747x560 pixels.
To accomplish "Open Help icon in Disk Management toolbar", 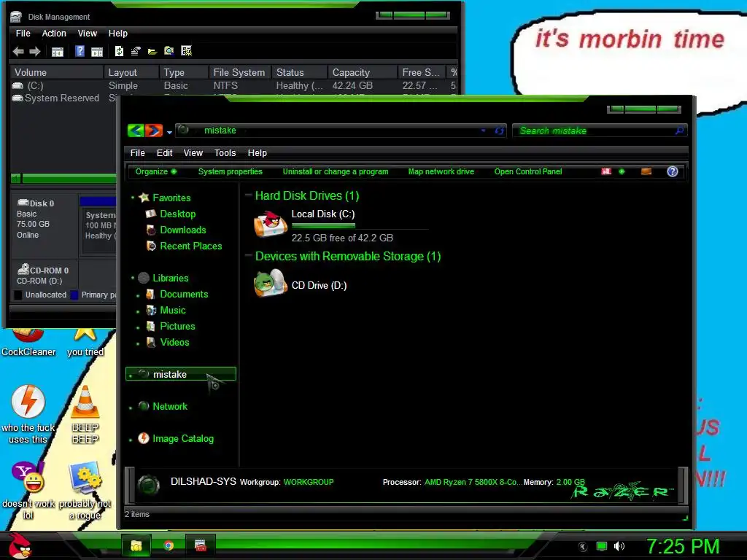I will [80, 51].
